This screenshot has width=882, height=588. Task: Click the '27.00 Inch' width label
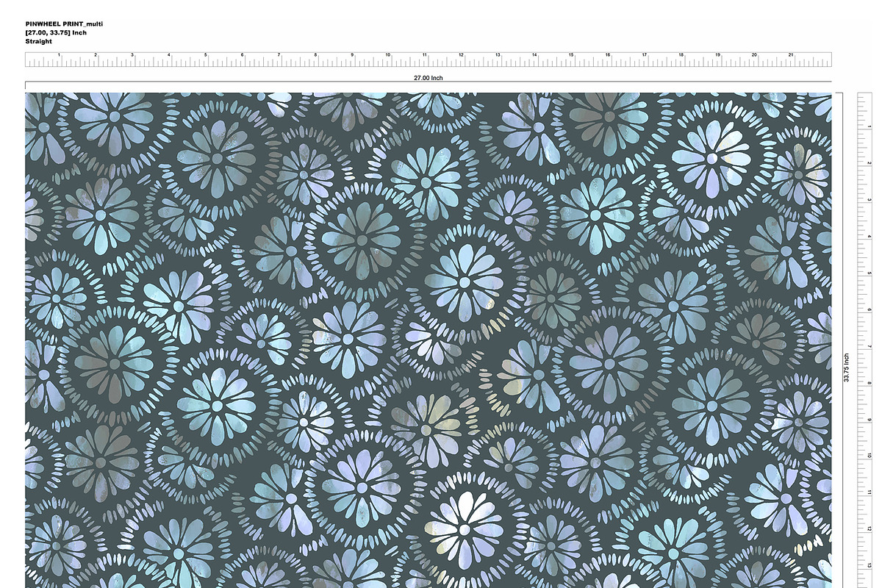[429, 78]
